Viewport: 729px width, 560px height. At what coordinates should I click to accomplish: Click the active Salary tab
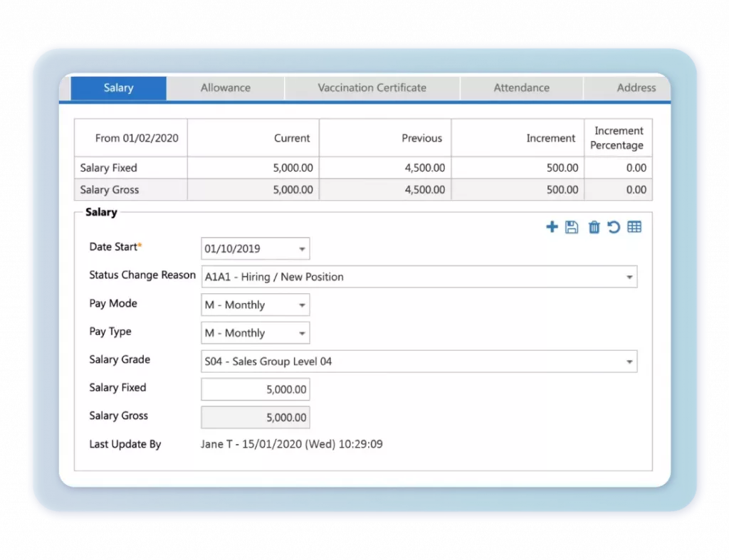point(118,88)
